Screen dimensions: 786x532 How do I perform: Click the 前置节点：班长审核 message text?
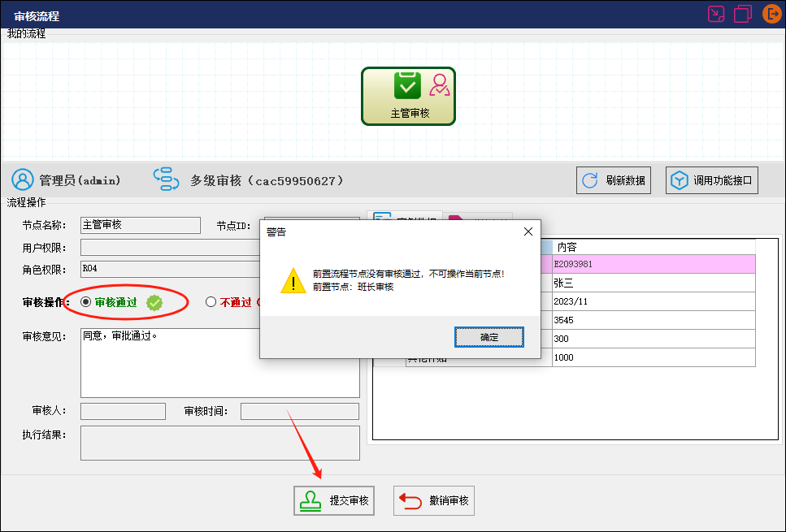point(354,287)
